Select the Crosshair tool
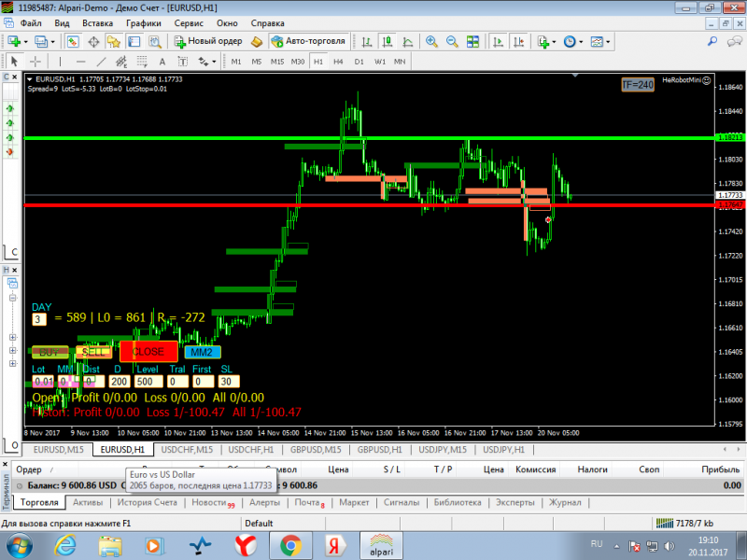 [35, 62]
